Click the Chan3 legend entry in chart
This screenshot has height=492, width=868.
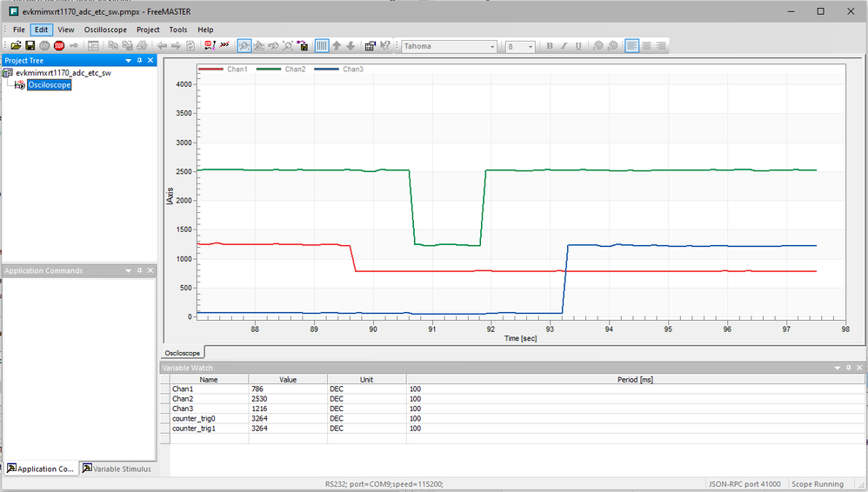tap(339, 70)
